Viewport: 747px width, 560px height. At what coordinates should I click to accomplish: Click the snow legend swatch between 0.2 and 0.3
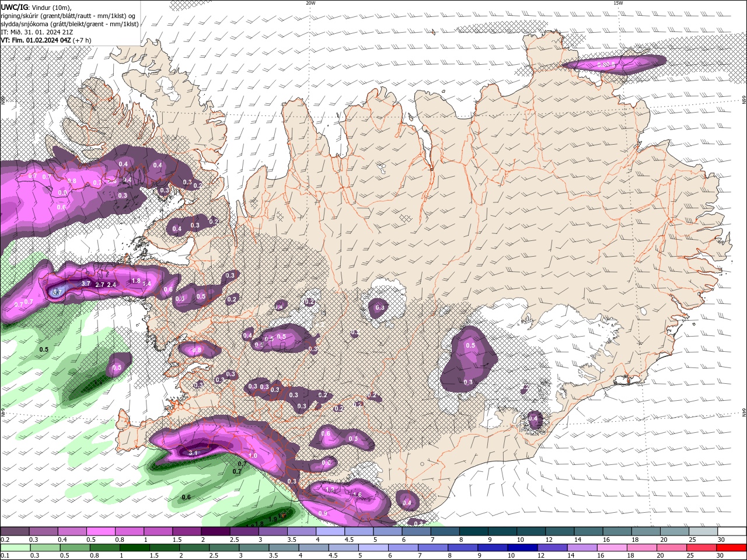pos(15,531)
